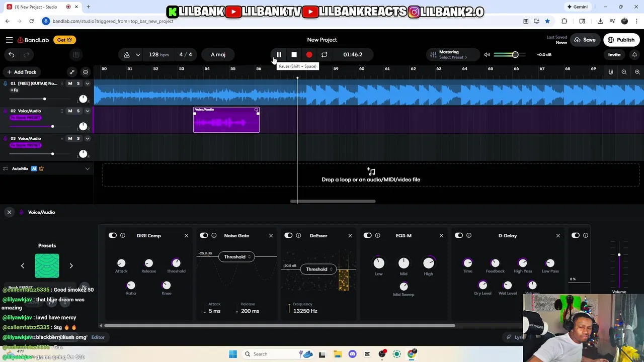This screenshot has width=644, height=362.
Task: Toggle DeEsser effect power
Action: click(x=288, y=235)
